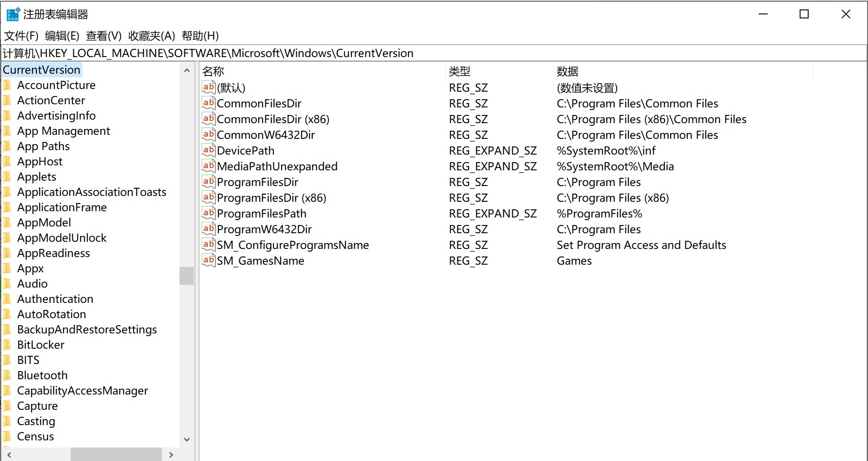Click the folder icon next to Applets

(7, 177)
